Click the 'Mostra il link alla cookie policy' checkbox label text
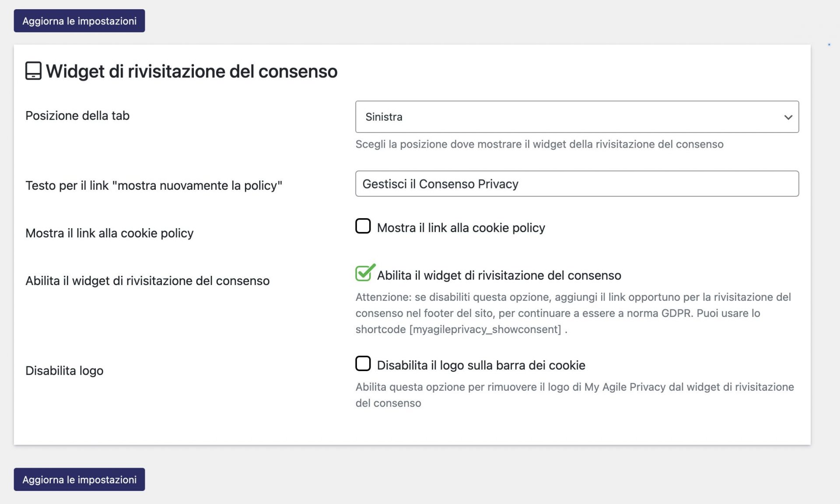Screen dimensions: 840x504 click(461, 228)
